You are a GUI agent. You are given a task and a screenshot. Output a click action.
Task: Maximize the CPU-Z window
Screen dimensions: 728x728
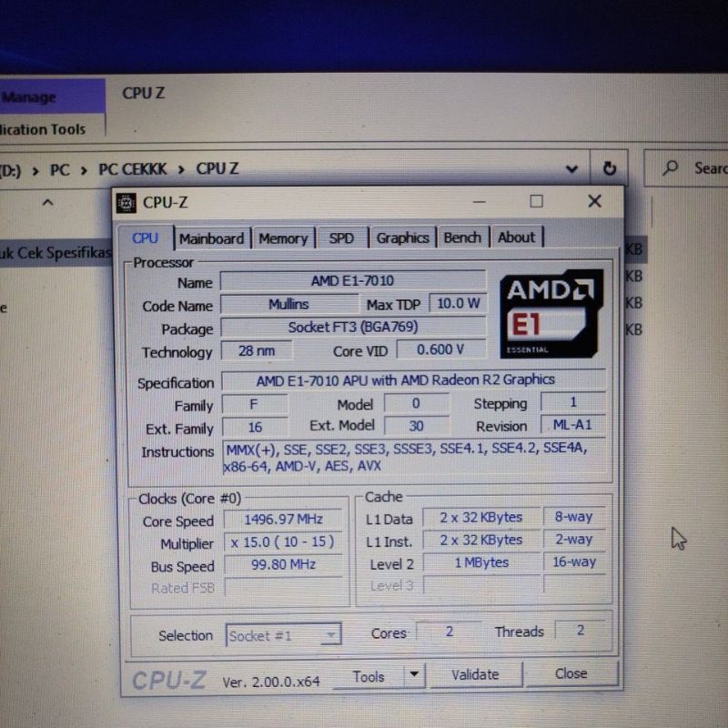(536, 201)
